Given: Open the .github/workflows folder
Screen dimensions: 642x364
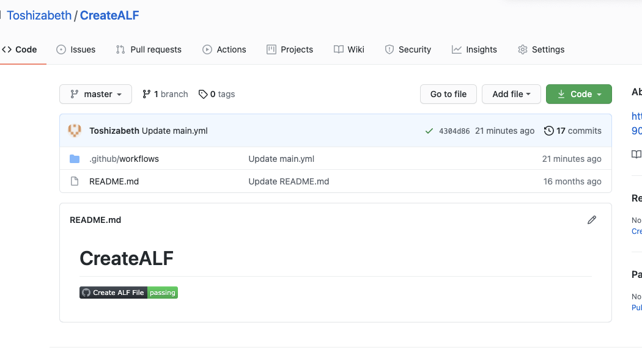Looking at the screenshot, I should click(x=124, y=159).
